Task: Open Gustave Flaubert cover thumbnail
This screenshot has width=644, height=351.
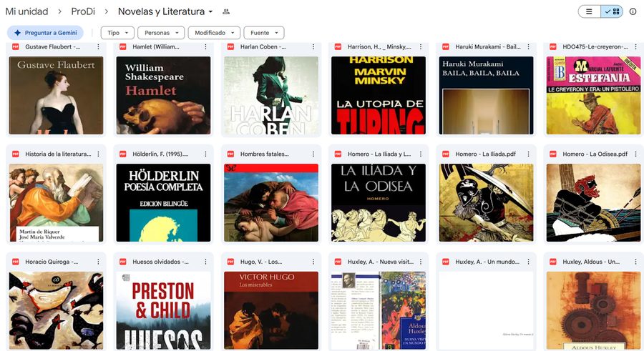Action: tap(57, 95)
